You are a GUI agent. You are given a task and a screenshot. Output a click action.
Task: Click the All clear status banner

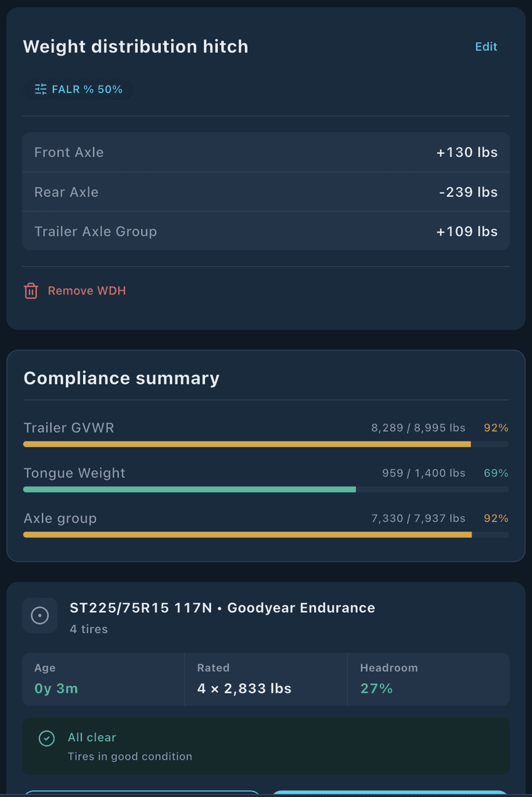pos(266,746)
